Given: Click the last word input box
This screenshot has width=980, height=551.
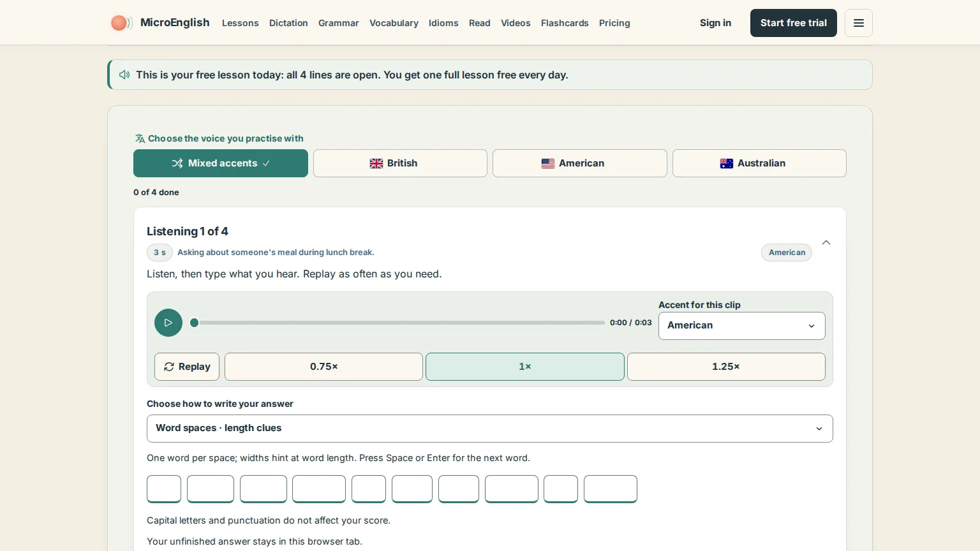Looking at the screenshot, I should (611, 489).
